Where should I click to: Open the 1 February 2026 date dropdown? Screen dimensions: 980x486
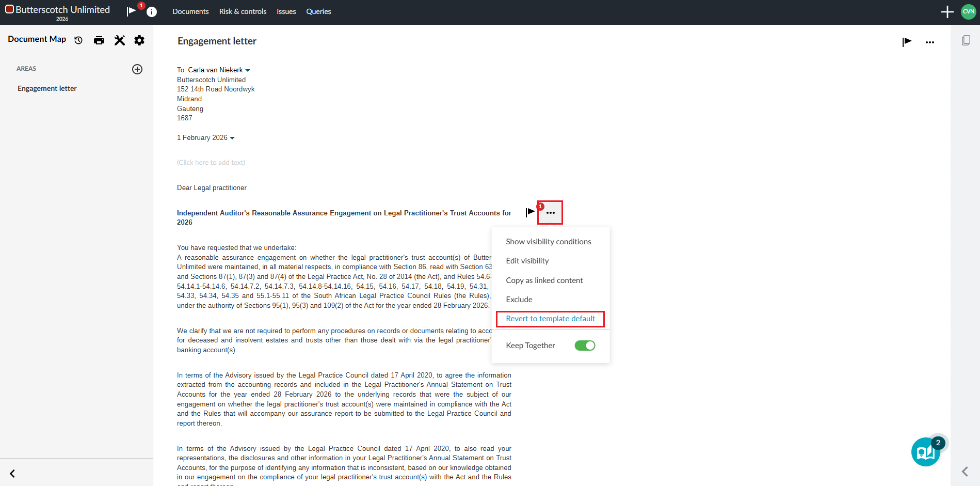click(232, 138)
